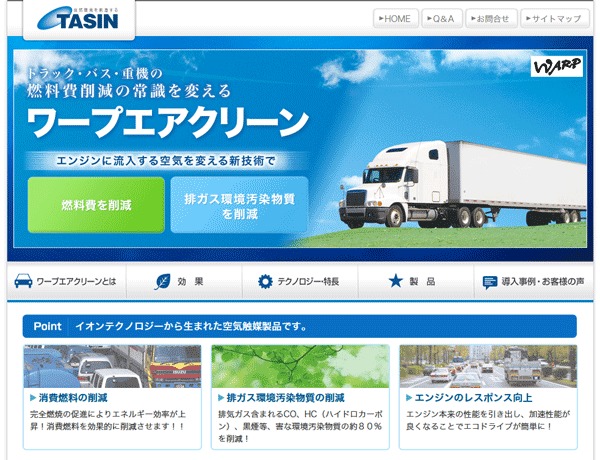600x460 pixels.
Task: Click description starting 完全燃焼の促進により
Action: tap(108, 420)
